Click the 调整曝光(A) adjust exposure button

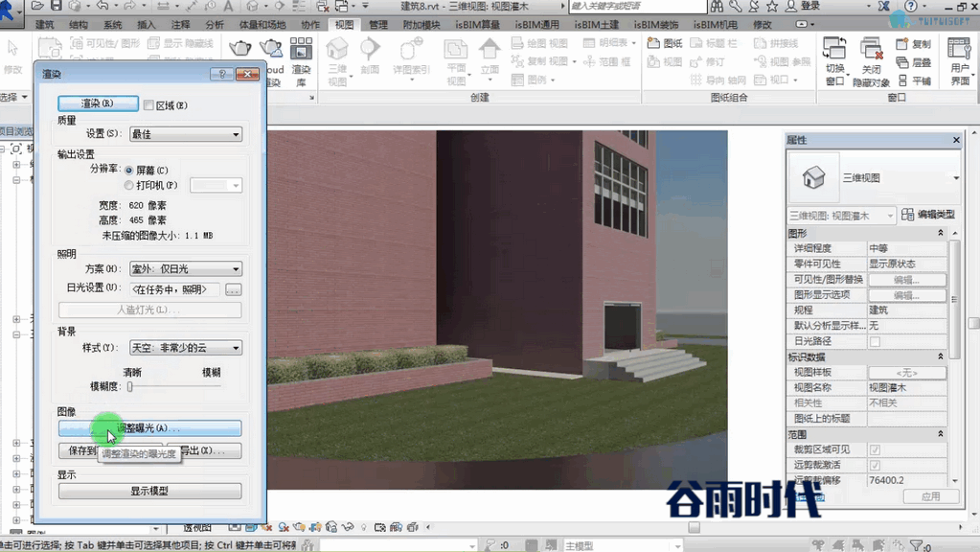(150, 428)
